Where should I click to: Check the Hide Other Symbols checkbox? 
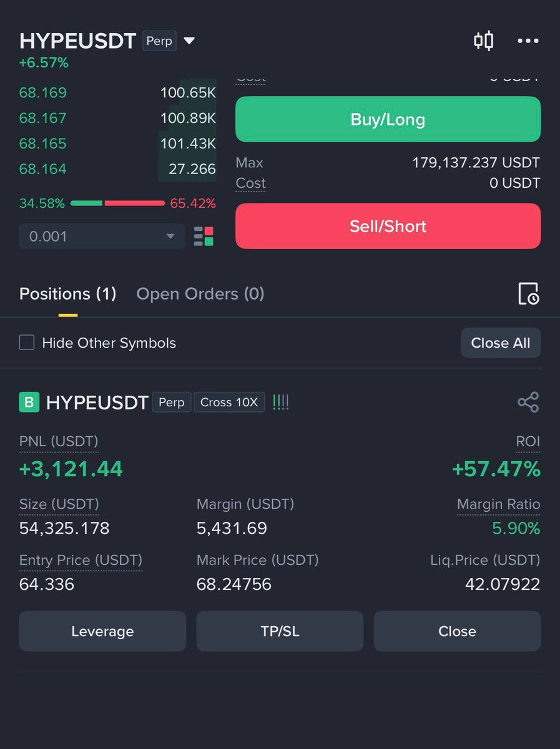click(x=27, y=343)
